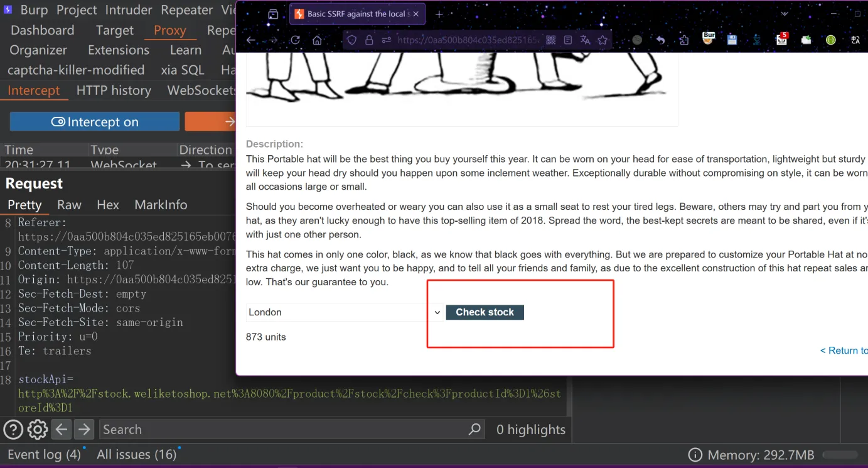The image size is (868, 468).
Task: Bookmark this page with star icon
Action: [x=603, y=40]
